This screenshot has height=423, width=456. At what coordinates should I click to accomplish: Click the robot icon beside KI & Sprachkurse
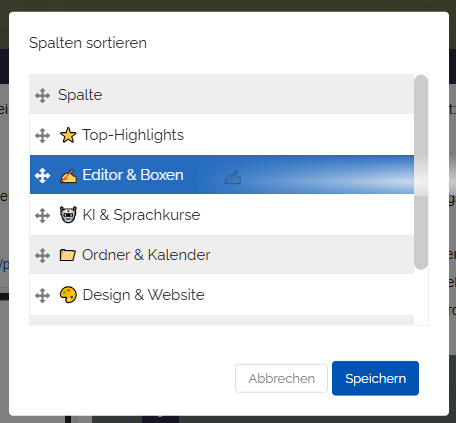click(68, 215)
